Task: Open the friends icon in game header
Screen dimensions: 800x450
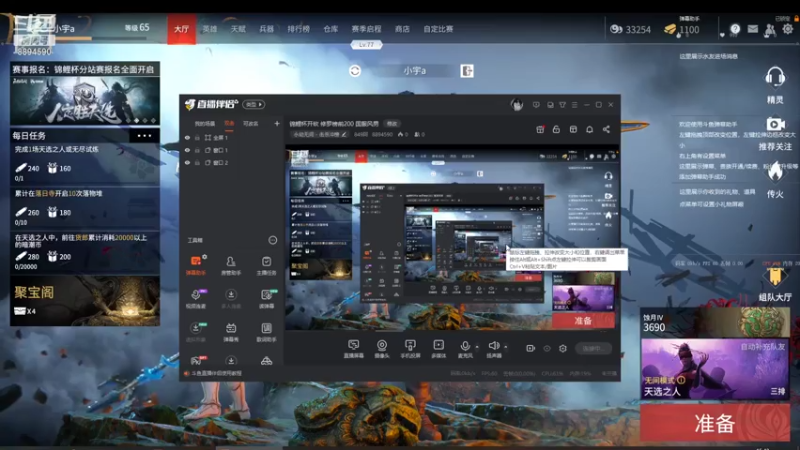Action: 770,30
